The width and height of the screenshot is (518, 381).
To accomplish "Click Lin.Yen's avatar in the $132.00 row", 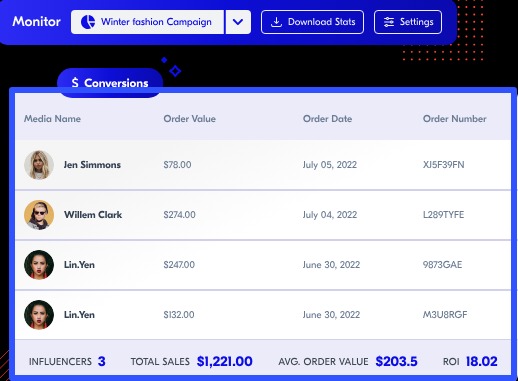I will [x=39, y=315].
